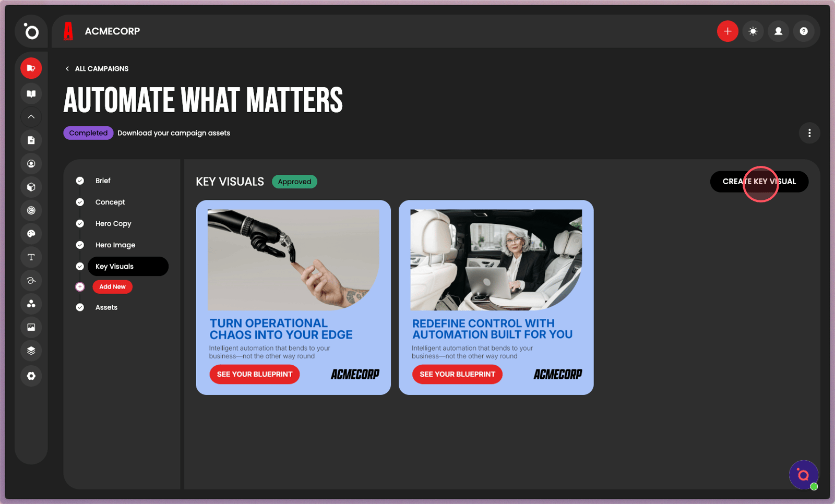Toggle light mode sun icon
This screenshot has height=504, width=835.
753,31
